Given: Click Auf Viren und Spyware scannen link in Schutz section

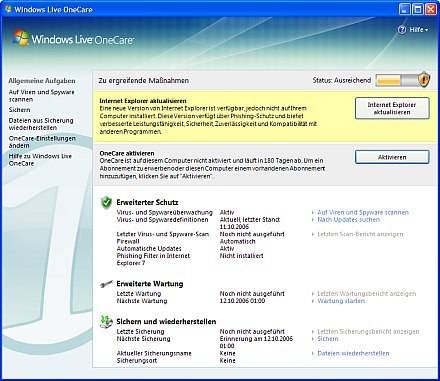Looking at the screenshot, I should pos(363,212).
